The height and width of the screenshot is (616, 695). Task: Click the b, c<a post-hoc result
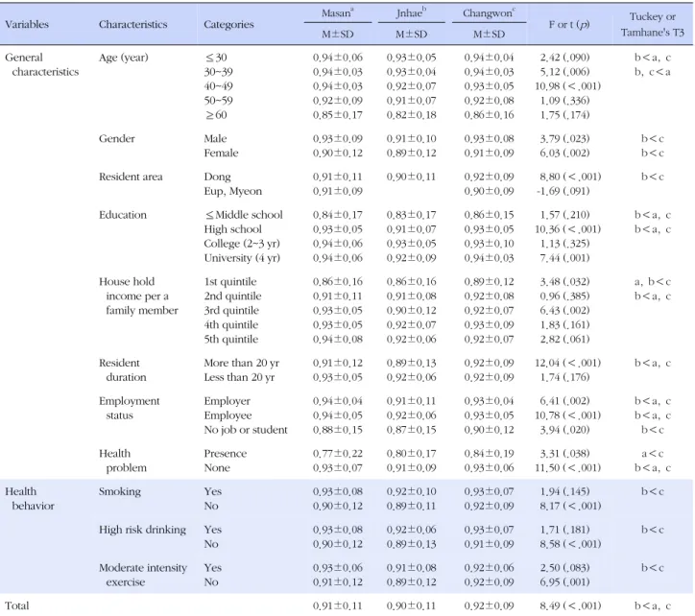[x=653, y=72]
